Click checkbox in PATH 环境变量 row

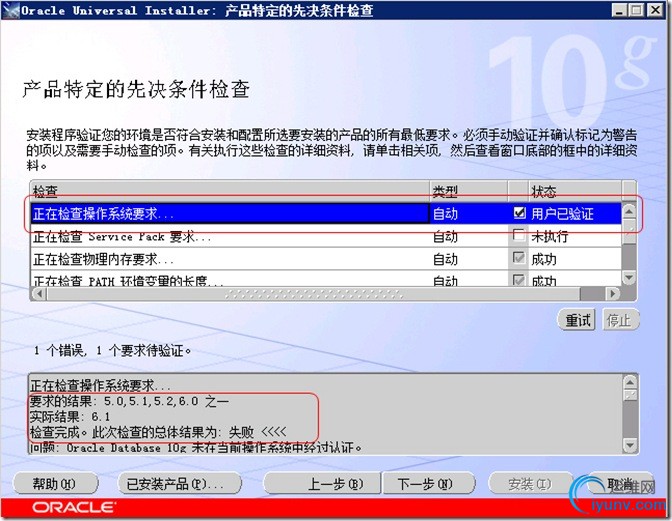tap(519, 280)
